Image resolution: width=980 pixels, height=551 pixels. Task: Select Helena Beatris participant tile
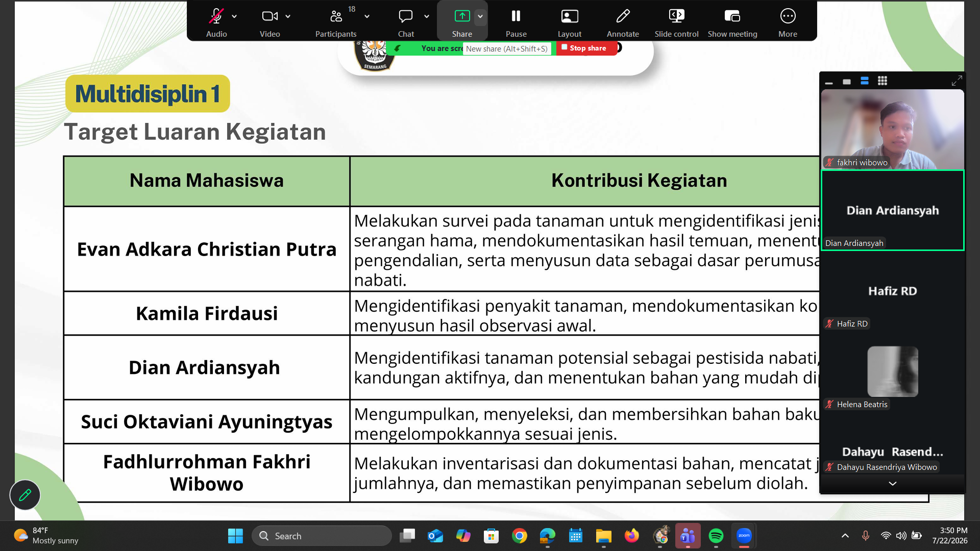892,371
